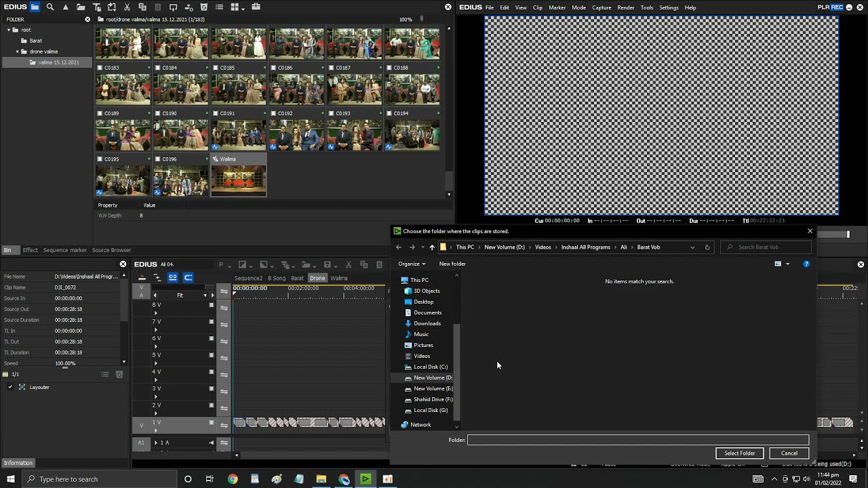Click the Up arrow in the folder dialog
Image resolution: width=868 pixels, height=488 pixels.
click(x=432, y=247)
